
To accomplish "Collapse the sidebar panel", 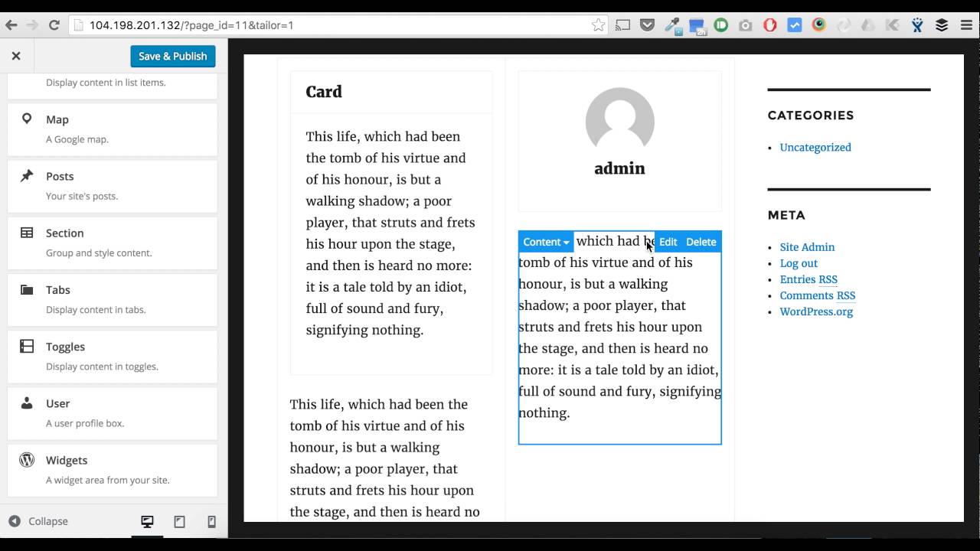I will pyautogui.click(x=38, y=521).
